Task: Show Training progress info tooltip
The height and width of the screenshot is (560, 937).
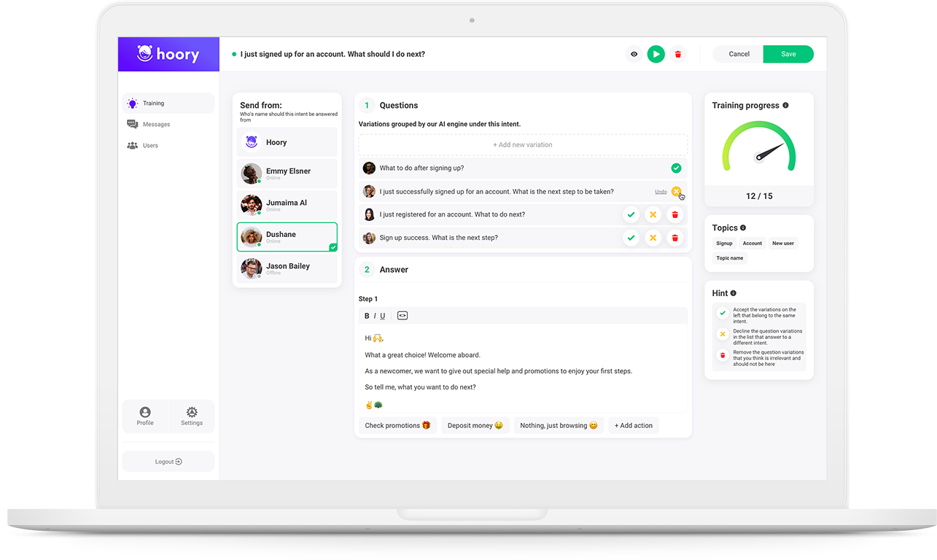Action: [785, 106]
